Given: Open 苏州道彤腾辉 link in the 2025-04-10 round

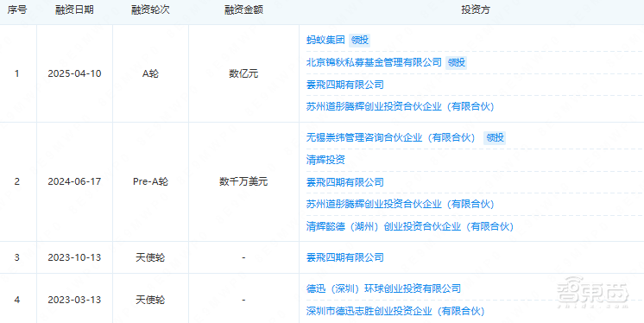Looking at the screenshot, I should (x=400, y=106).
